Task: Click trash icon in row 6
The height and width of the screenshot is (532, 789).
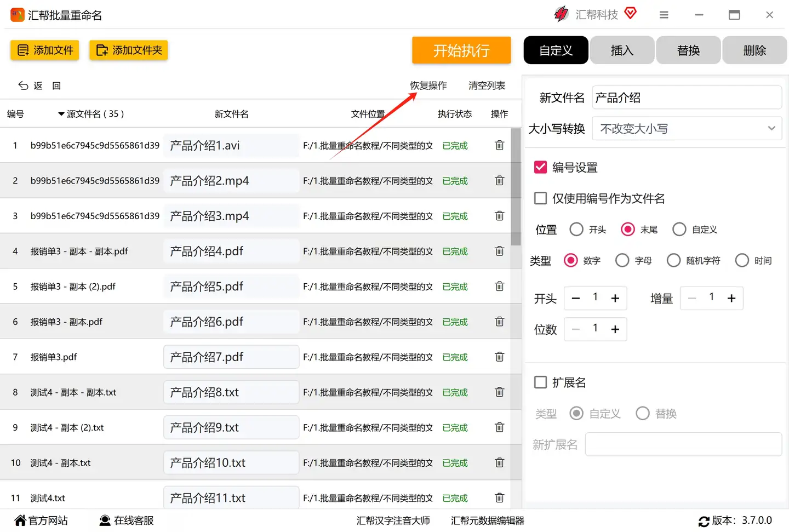Action: coord(499,322)
